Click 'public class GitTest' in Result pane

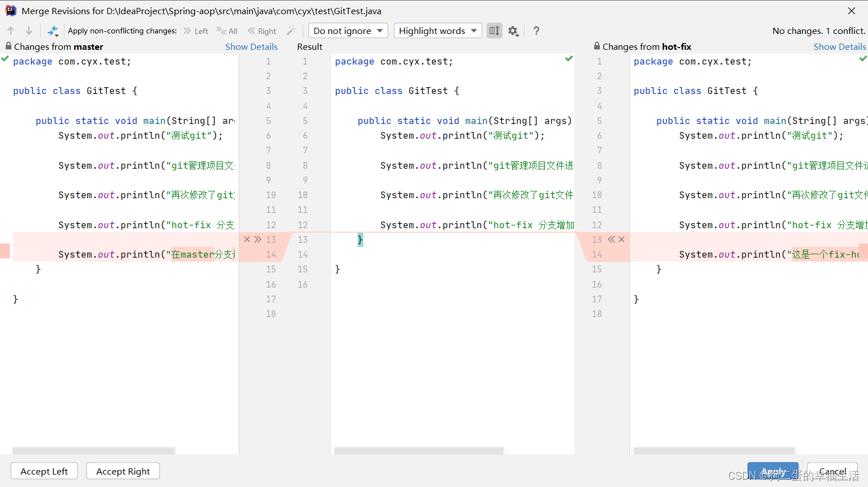click(397, 91)
